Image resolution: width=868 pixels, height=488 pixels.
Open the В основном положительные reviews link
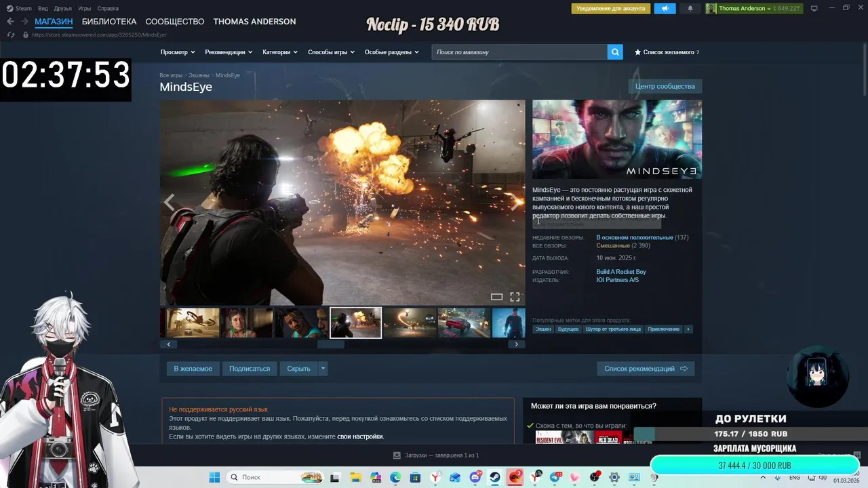[635, 238]
